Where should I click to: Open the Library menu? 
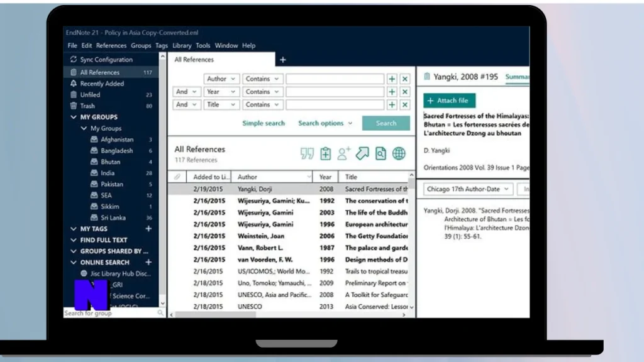tap(182, 45)
